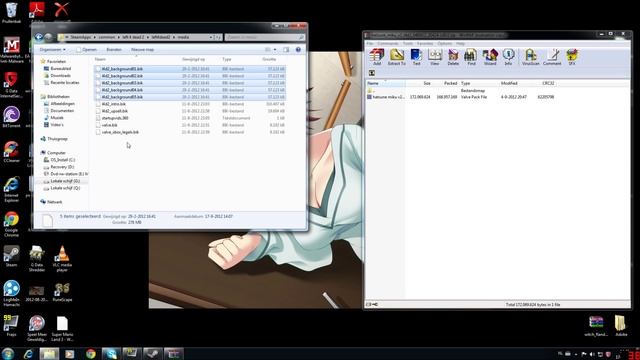Click Chrome icon in the taskbar

[x=91, y=353]
